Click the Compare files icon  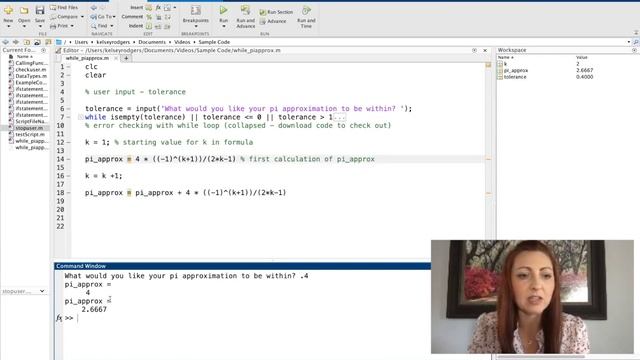click(x=53, y=17)
